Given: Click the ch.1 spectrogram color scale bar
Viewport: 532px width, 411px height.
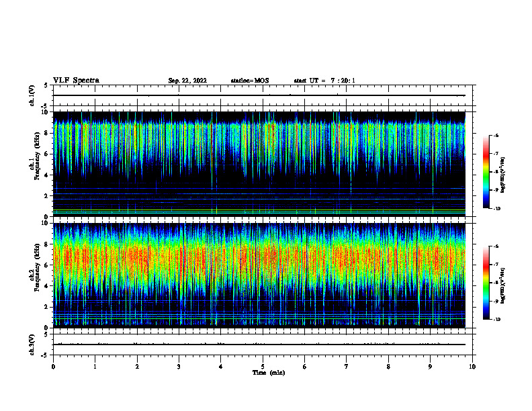Looking at the screenshot, I should coord(486,172).
